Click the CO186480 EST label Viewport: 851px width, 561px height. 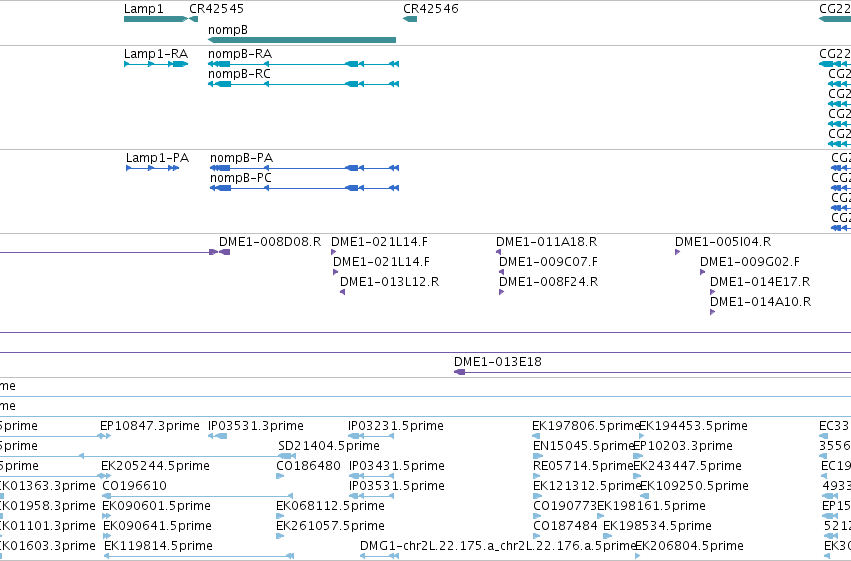click(308, 466)
